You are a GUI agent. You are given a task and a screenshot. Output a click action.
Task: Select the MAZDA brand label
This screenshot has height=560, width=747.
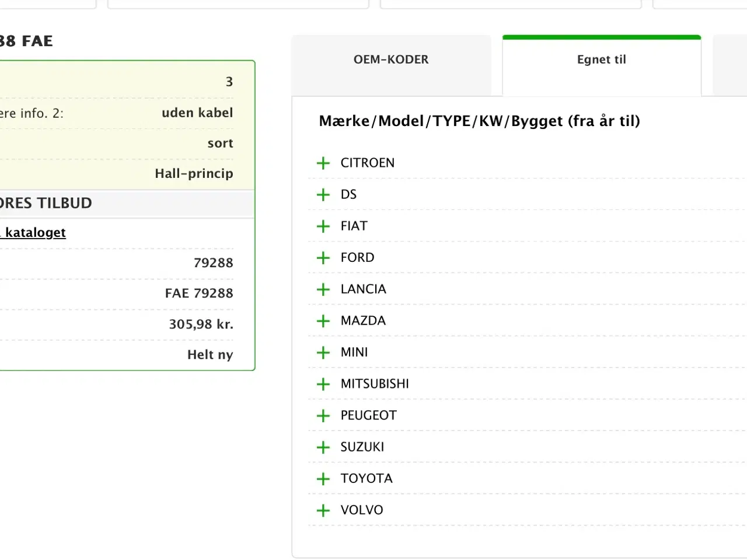pos(363,320)
